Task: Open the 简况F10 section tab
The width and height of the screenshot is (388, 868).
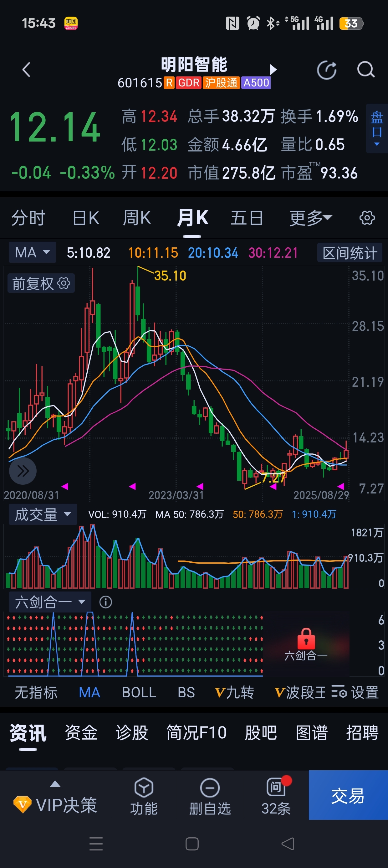Action: click(x=197, y=733)
